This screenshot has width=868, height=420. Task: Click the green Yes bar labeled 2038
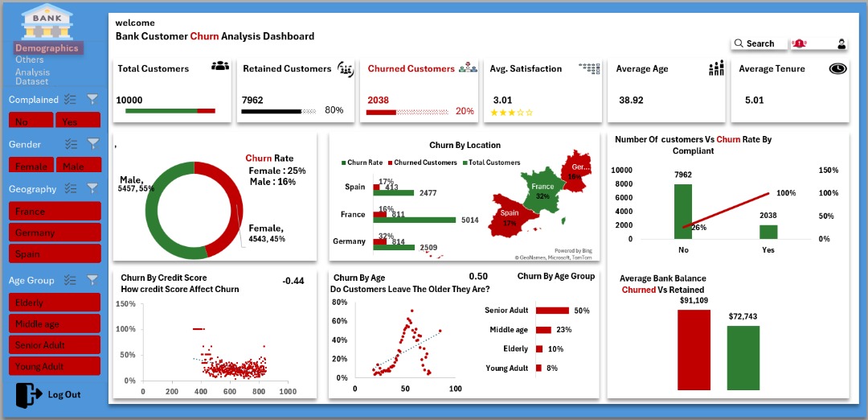[x=768, y=232]
